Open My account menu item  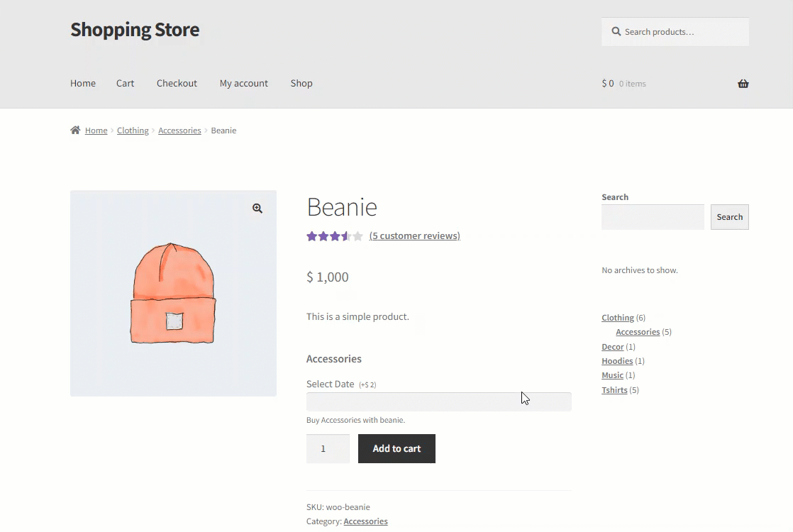tap(244, 84)
